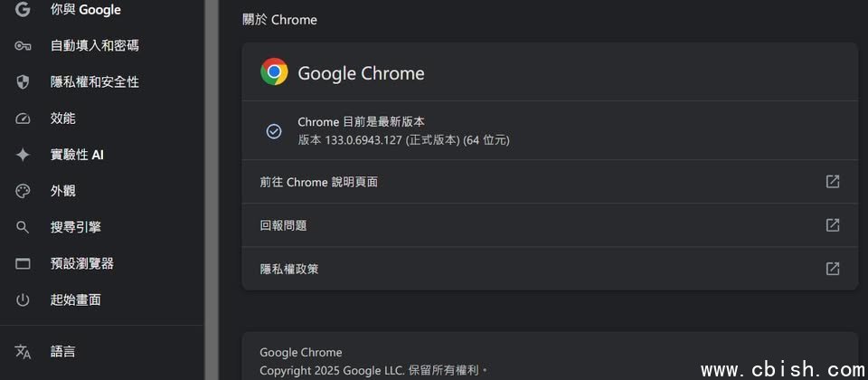Screen dimensions: 868x380
Task: Open external link icon for 回報問題
Action: click(x=833, y=225)
